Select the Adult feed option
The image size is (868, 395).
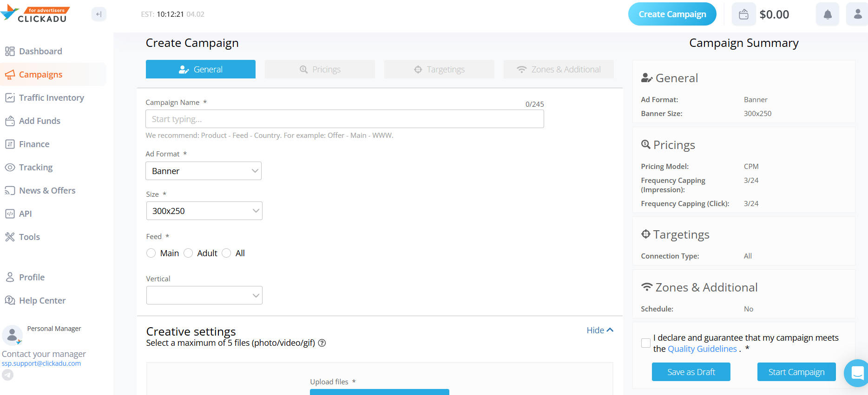(188, 253)
